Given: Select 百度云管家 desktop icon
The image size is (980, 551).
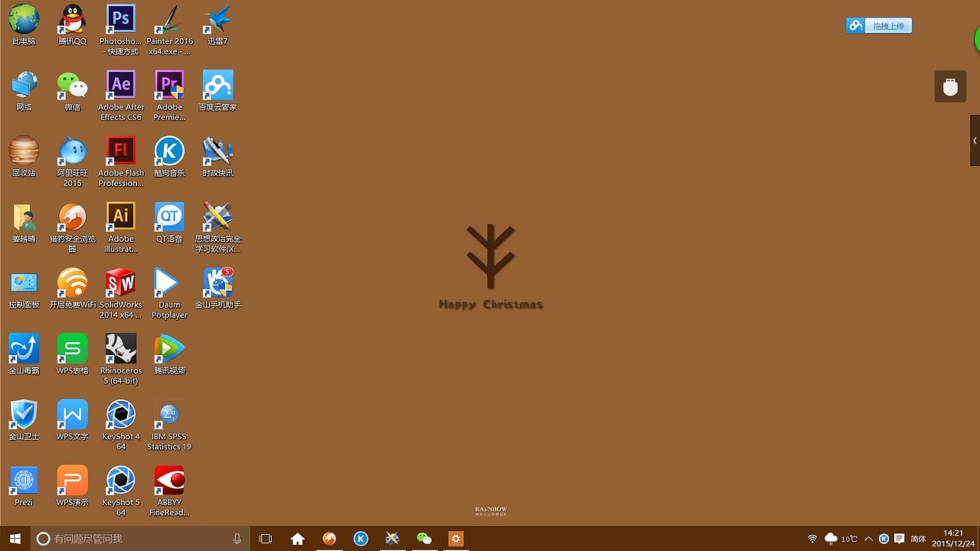Looking at the screenshot, I should click(x=217, y=90).
